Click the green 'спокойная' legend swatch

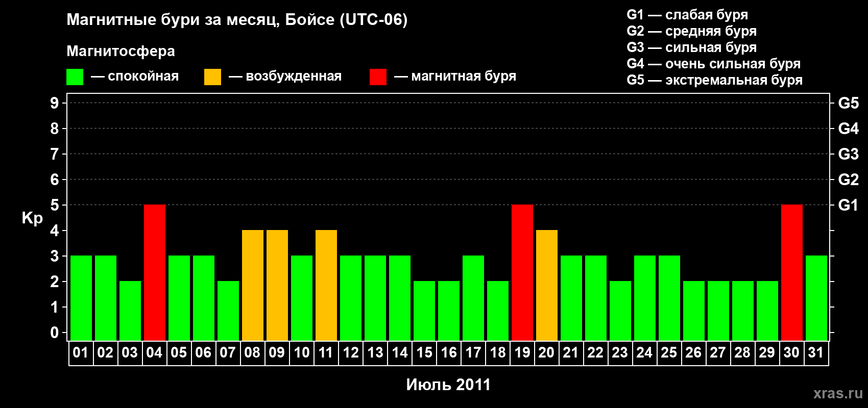pyautogui.click(x=75, y=77)
